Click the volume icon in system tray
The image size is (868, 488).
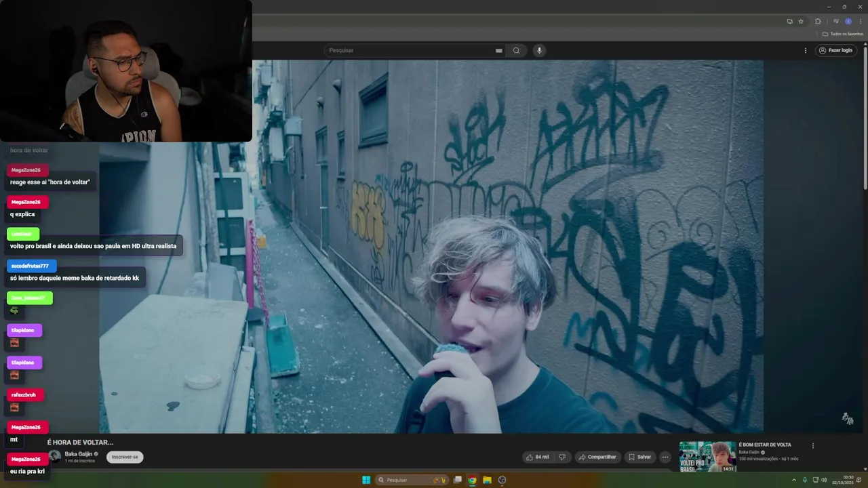[x=824, y=480]
